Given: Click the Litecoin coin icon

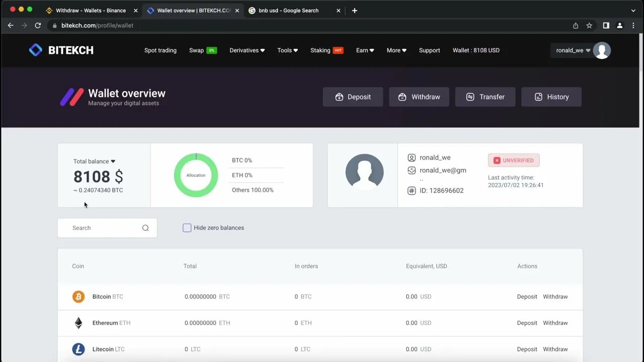Looking at the screenshot, I should click(x=78, y=349).
